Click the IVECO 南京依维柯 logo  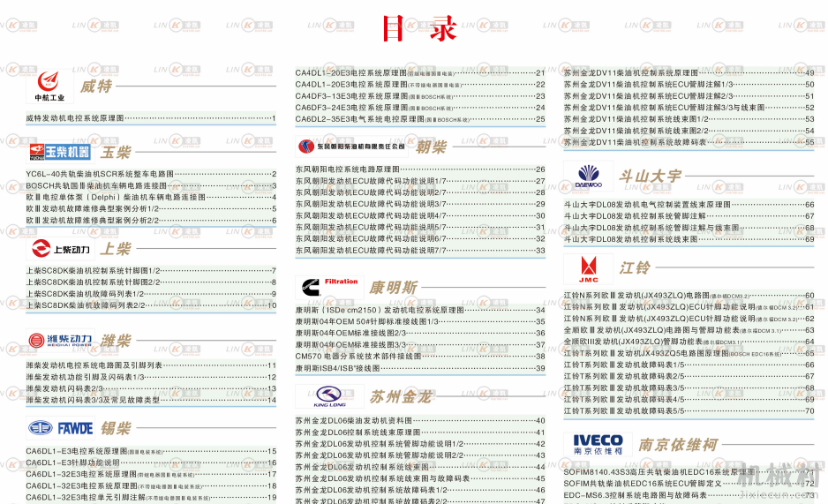point(598,444)
